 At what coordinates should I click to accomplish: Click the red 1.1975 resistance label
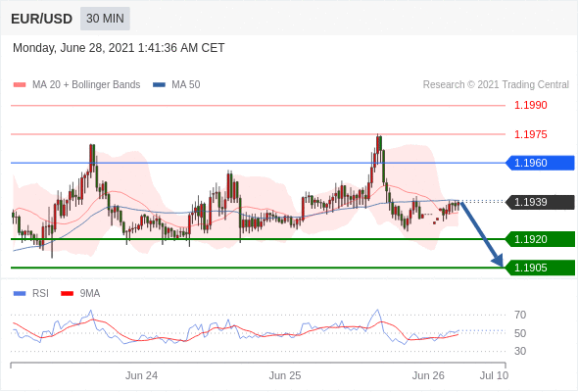click(530, 134)
